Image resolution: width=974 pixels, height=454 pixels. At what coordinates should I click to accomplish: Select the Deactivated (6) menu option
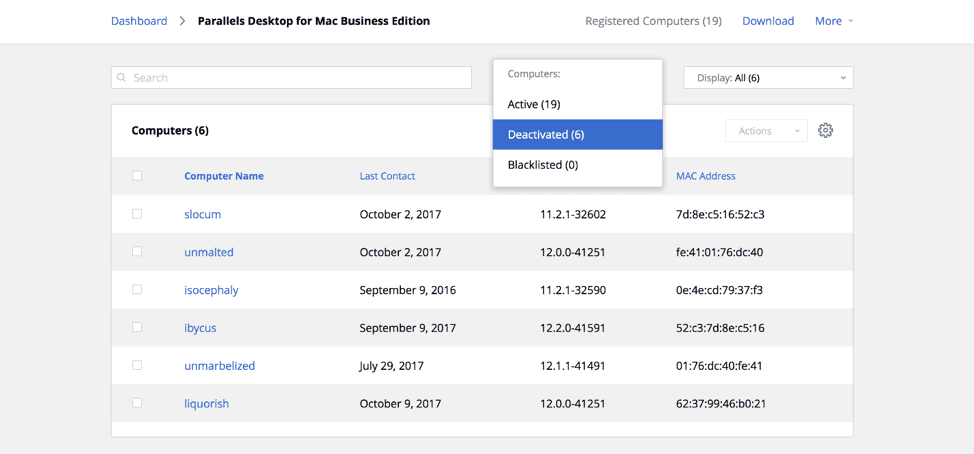578,135
